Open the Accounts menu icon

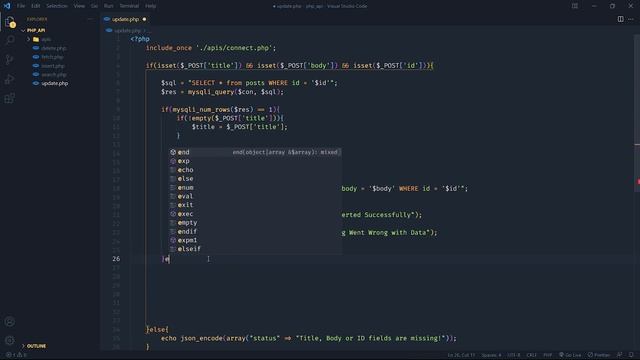10,322
